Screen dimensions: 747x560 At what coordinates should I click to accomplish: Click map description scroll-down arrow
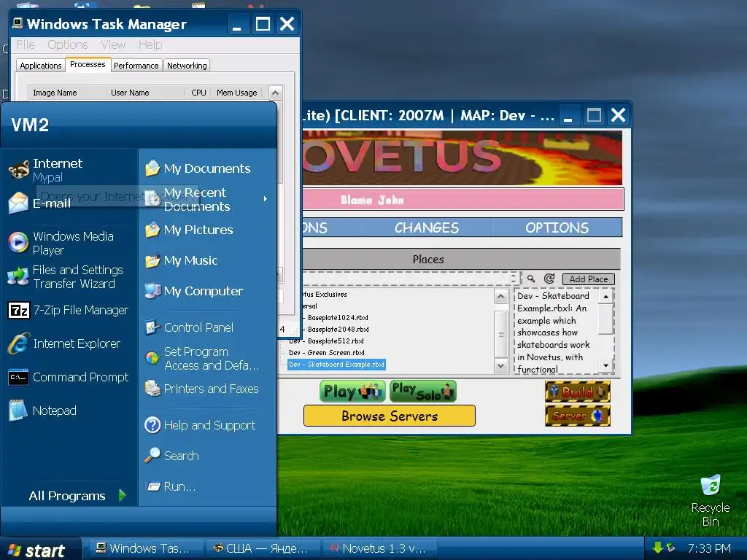(x=605, y=365)
